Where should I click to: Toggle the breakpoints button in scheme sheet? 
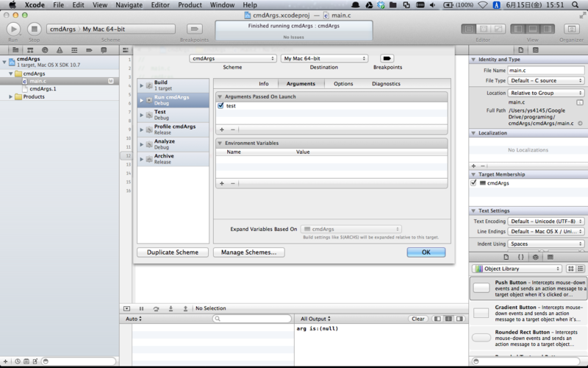387,58
